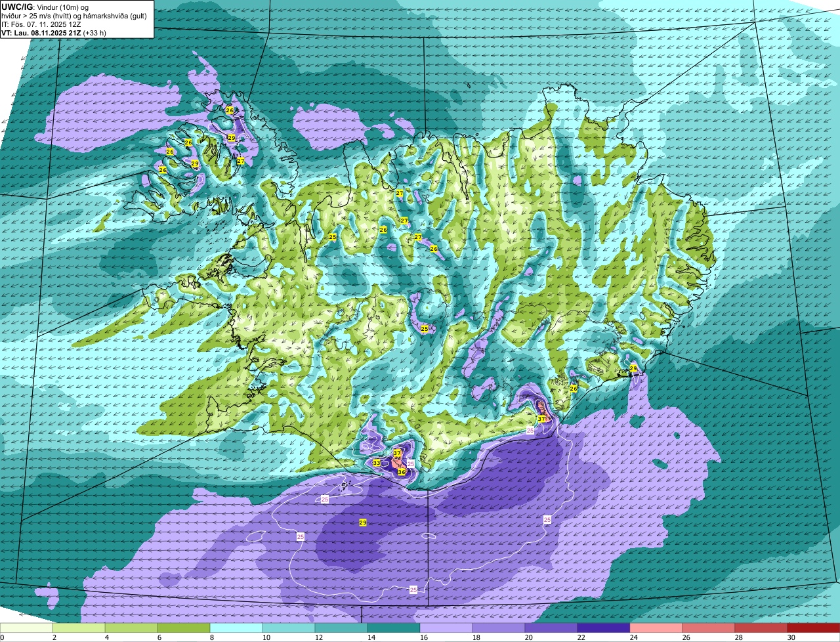Click the 20–22 m/s violet legend swatch
The width and height of the screenshot is (840, 642).
(551, 628)
